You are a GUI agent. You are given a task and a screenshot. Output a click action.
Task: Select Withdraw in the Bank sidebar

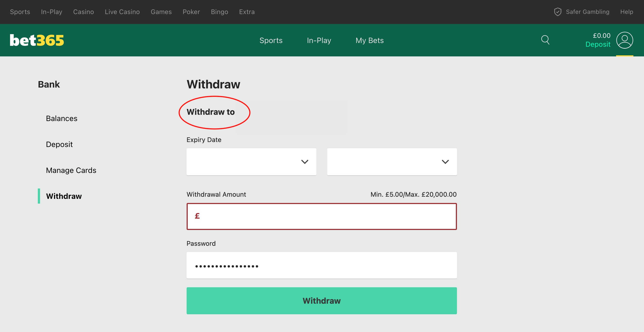(x=64, y=196)
